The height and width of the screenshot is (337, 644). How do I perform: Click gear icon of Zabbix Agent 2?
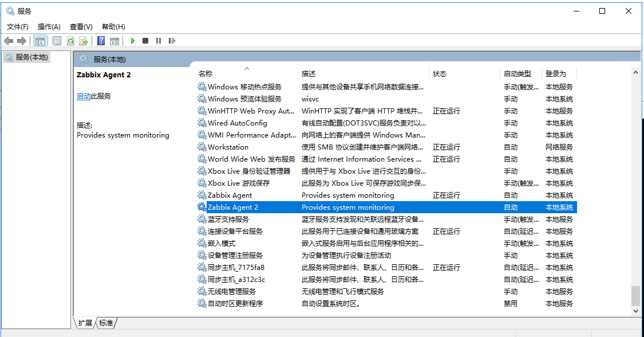click(x=202, y=207)
